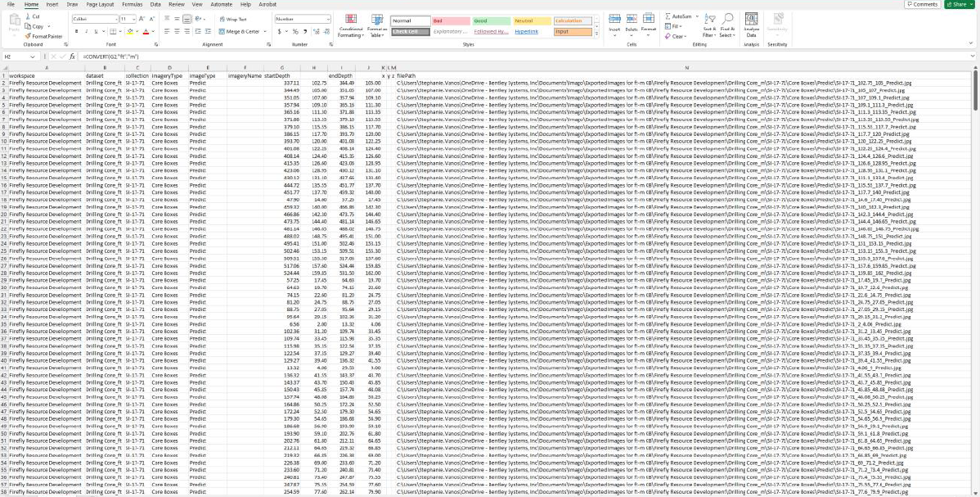This screenshot has width=980, height=497.
Task: Select the Format as Table icon
Action: coord(377,27)
